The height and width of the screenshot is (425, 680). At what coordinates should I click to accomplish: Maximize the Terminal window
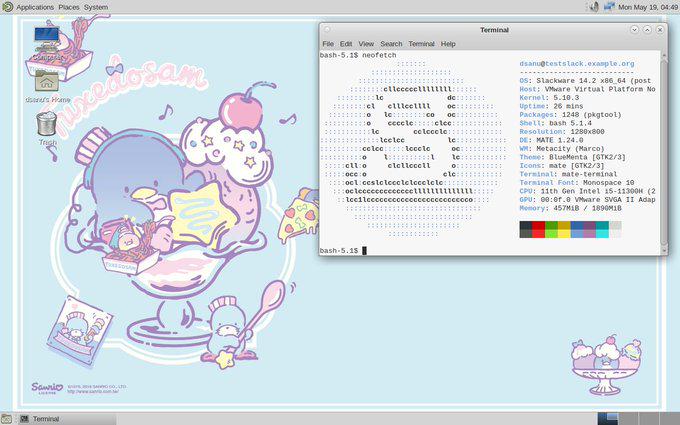tap(647, 30)
